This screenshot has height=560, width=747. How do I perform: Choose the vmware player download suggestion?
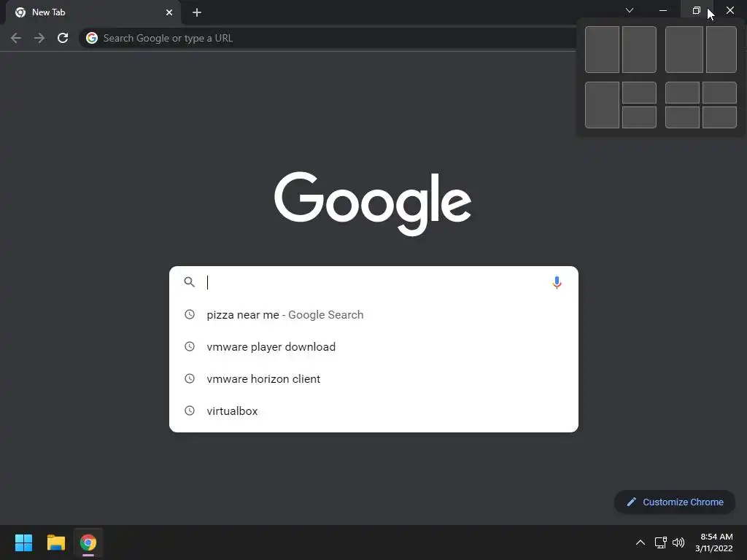374,346
